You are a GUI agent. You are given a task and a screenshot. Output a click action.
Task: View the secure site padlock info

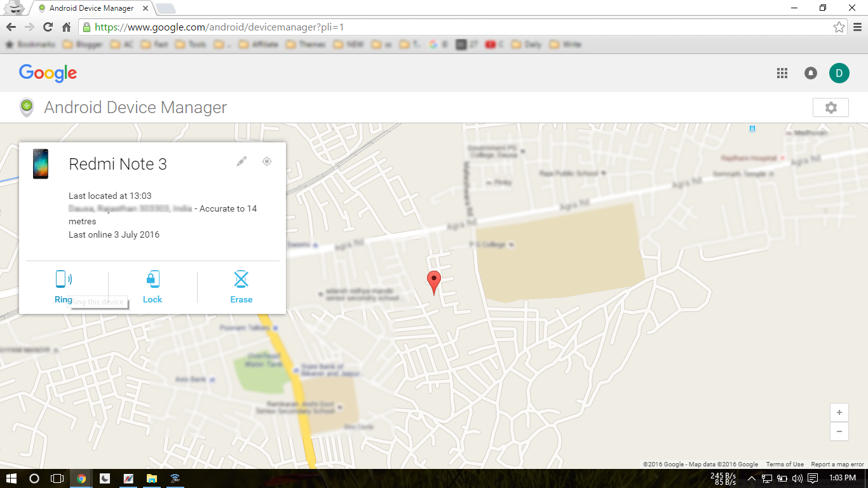(x=86, y=27)
